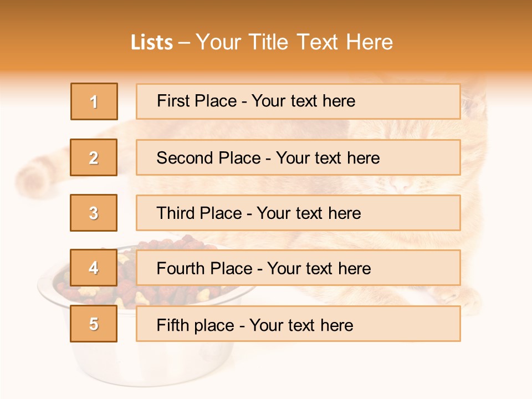The width and height of the screenshot is (532, 399).
Task: Select the number 4 box
Action: point(94,268)
